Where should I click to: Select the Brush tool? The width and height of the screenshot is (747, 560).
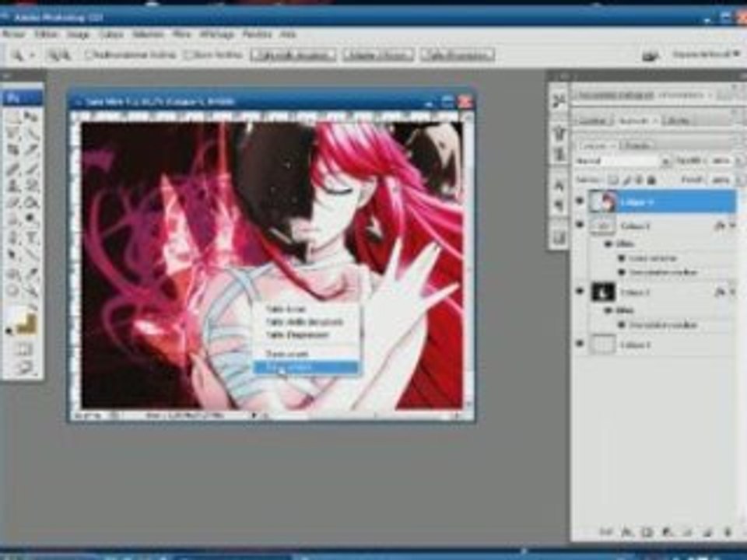(x=31, y=168)
